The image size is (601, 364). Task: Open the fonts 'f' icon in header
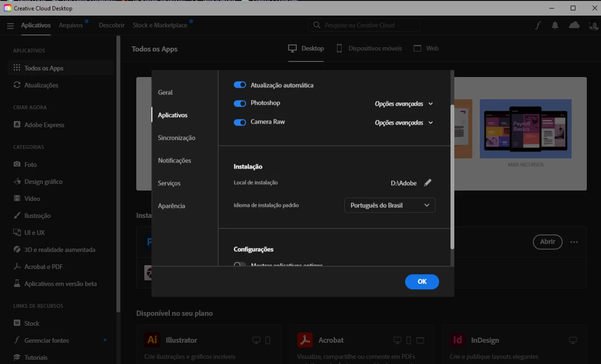click(x=538, y=26)
